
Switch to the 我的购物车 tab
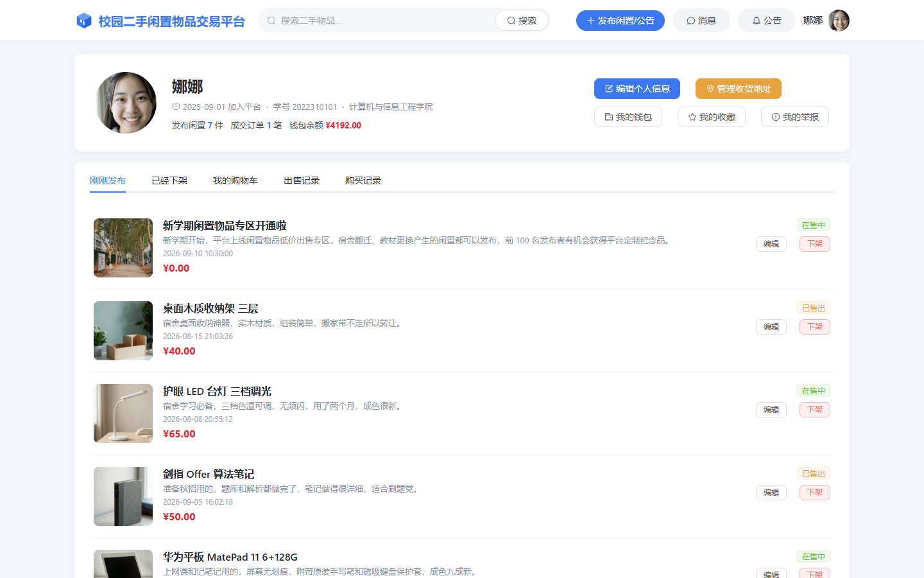pyautogui.click(x=235, y=180)
